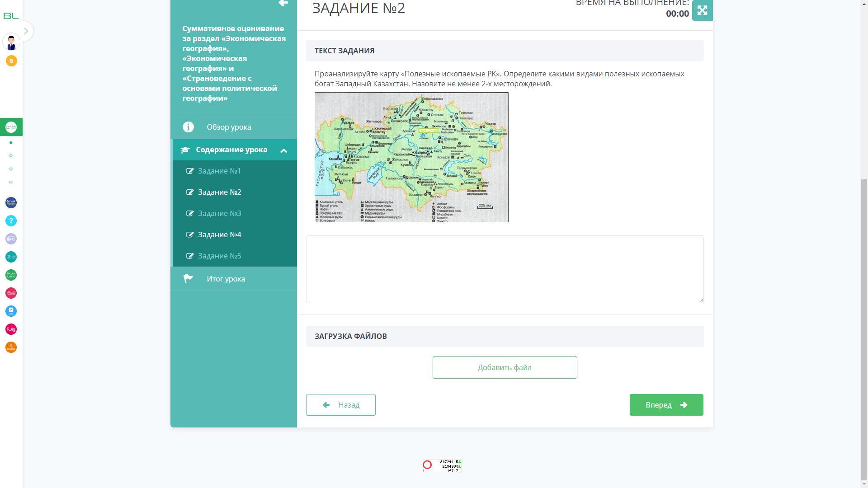Open the Twig sidebar icon
This screenshot has width=868, height=488.
click(11, 329)
